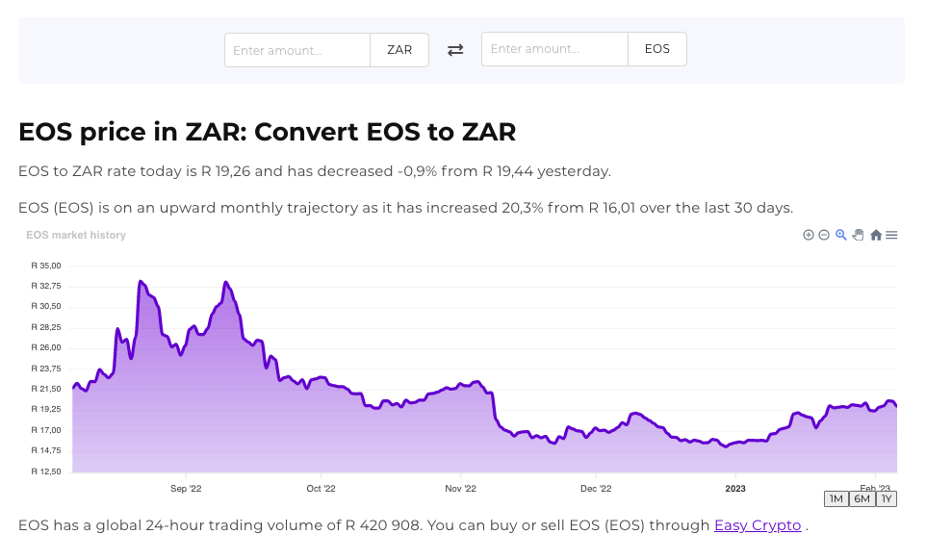926x560 pixels.
Task: Expand the currency list next to the left amount field
Action: pos(399,49)
